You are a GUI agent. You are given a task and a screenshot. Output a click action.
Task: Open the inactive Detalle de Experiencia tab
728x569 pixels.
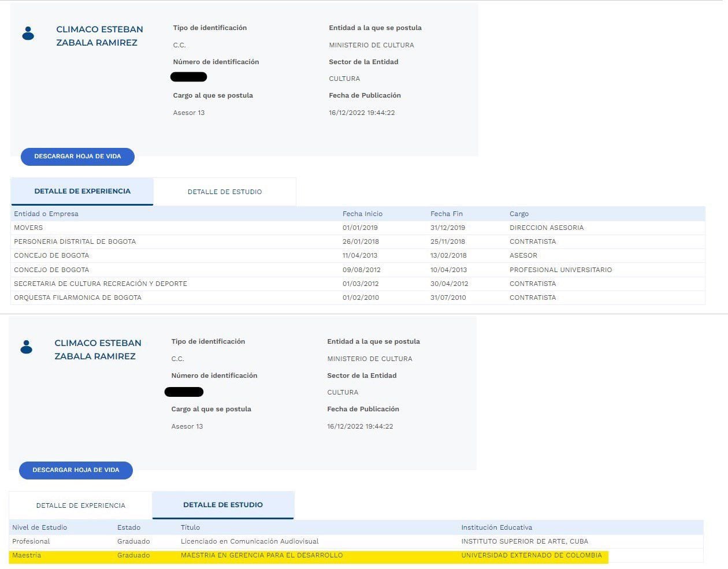click(80, 505)
